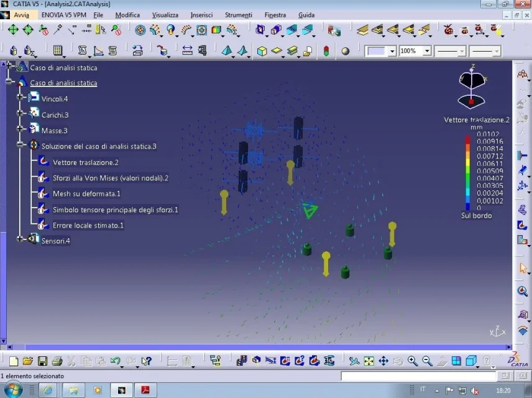Click the muted speaker volume tray icon
This screenshot has width=532, height=398.
pos(475,391)
